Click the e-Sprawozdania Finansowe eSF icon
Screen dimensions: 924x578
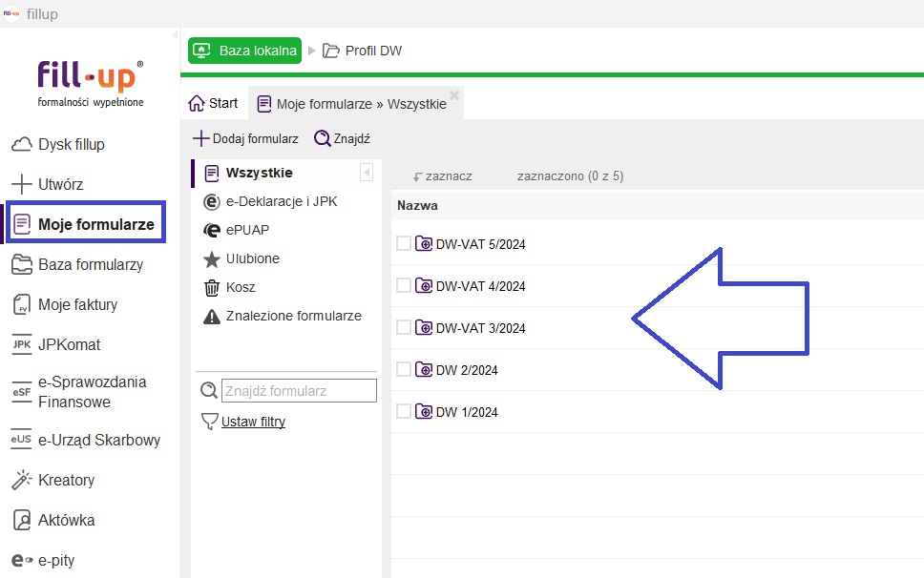[22, 392]
